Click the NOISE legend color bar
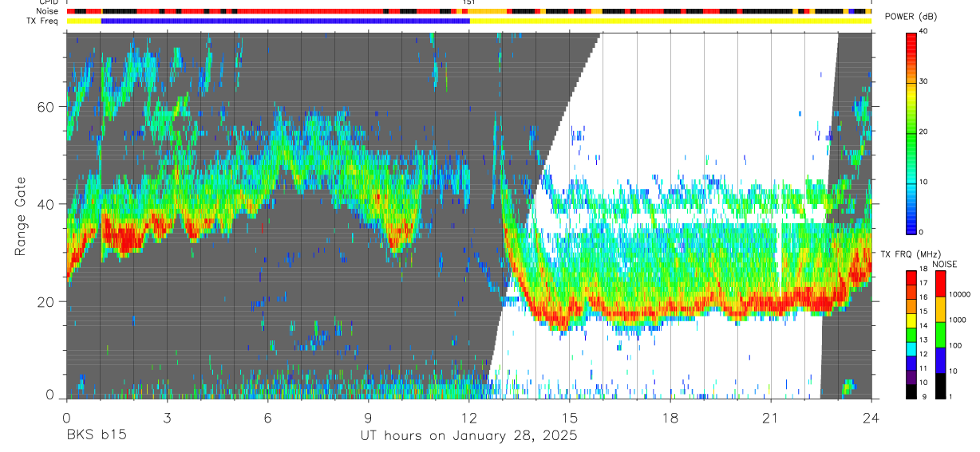The width and height of the screenshot is (980, 452). (x=940, y=334)
